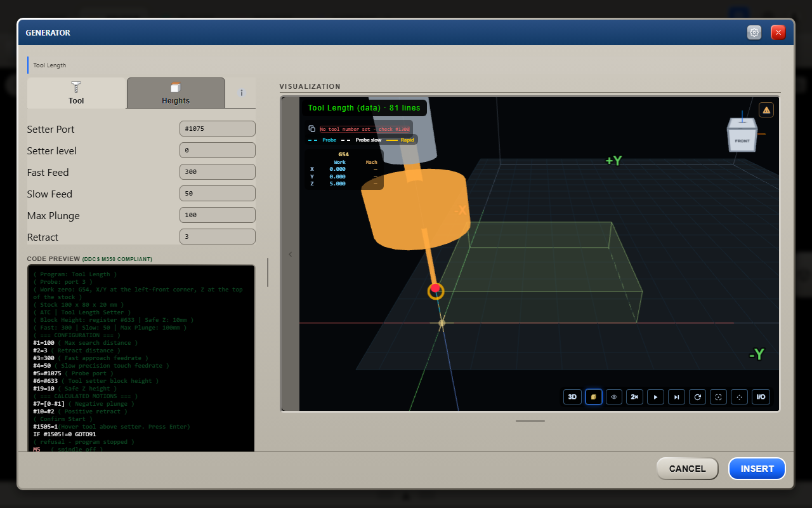Click the Cancel button
This screenshot has height=508, width=812.
tap(687, 469)
